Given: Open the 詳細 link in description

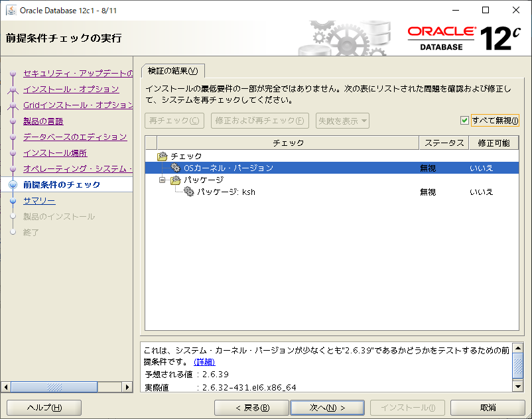Looking at the screenshot, I should 204,362.
